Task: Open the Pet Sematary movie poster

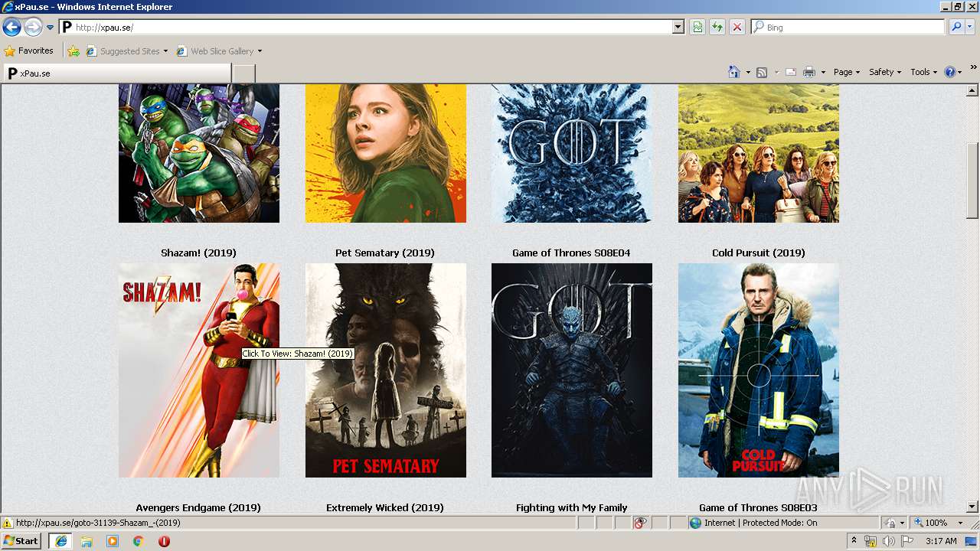Action: tap(386, 370)
